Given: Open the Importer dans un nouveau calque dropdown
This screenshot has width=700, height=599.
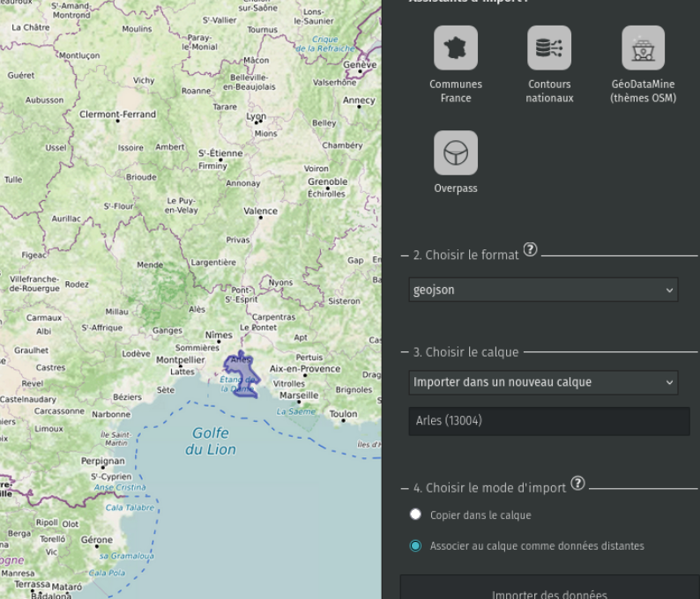Looking at the screenshot, I should click(543, 382).
